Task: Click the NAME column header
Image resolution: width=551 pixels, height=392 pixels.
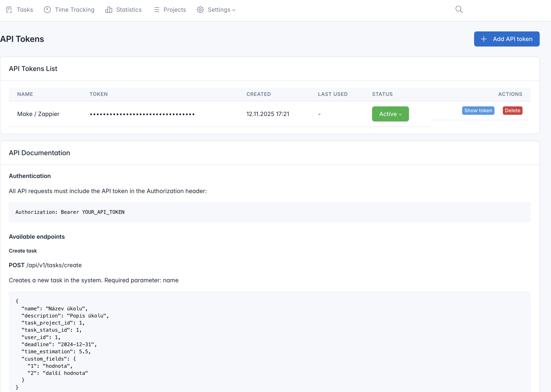Action: pos(25,94)
